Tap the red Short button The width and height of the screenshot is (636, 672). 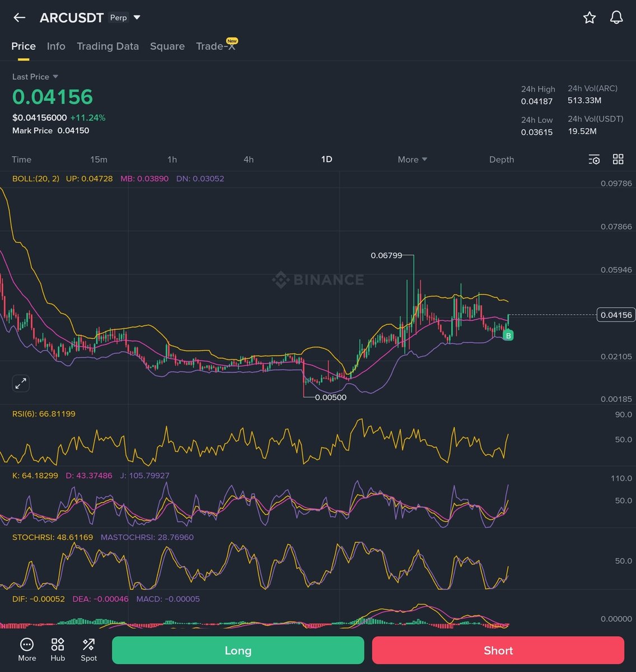point(498,650)
